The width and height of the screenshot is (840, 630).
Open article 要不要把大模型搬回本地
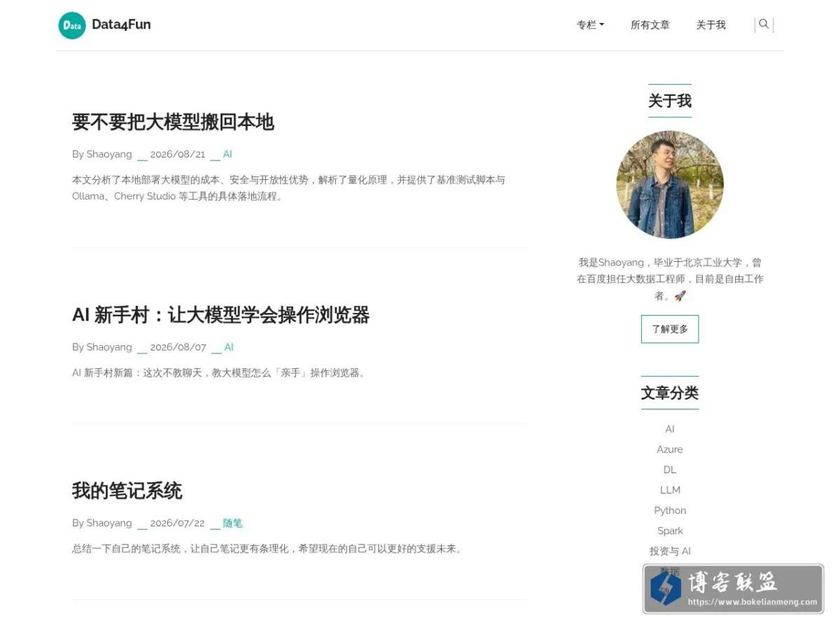[x=173, y=122]
